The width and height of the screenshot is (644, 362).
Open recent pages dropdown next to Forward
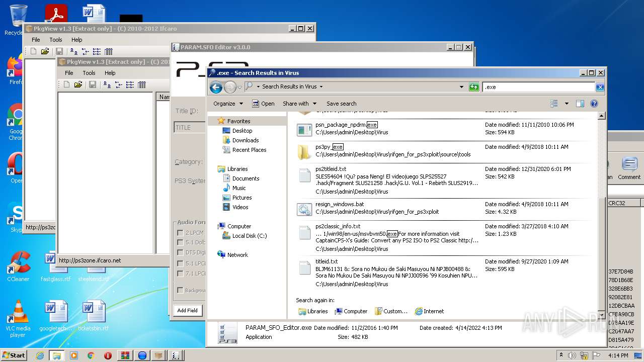[x=239, y=87]
